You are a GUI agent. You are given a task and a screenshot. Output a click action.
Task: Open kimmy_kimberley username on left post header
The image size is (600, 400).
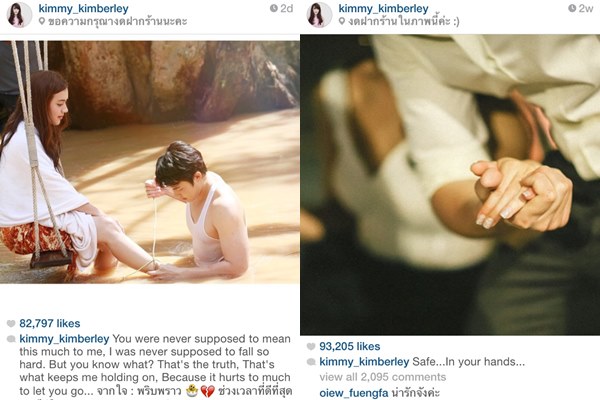coord(83,8)
